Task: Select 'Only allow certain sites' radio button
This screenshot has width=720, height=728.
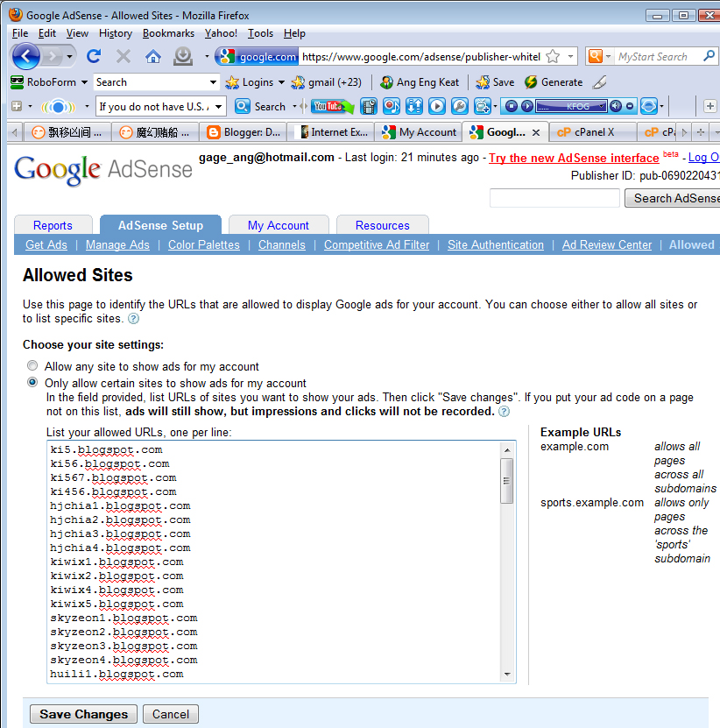Action: click(x=32, y=382)
